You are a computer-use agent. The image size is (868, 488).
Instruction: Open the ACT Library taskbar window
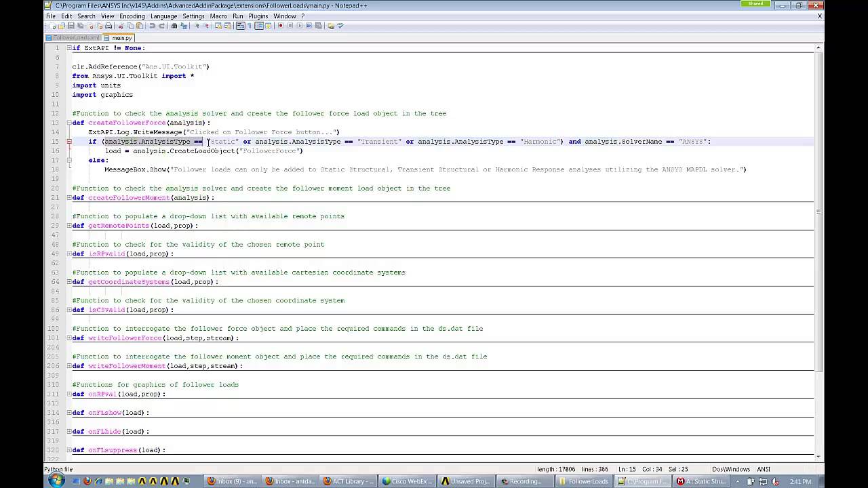349,481
